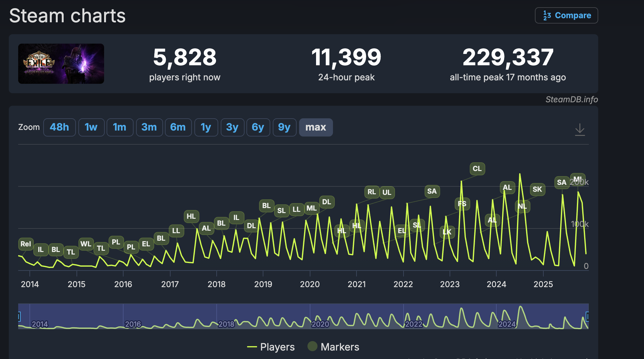The image size is (644, 359).
Task: Click the HL marker near 2017
Action: 191,216
